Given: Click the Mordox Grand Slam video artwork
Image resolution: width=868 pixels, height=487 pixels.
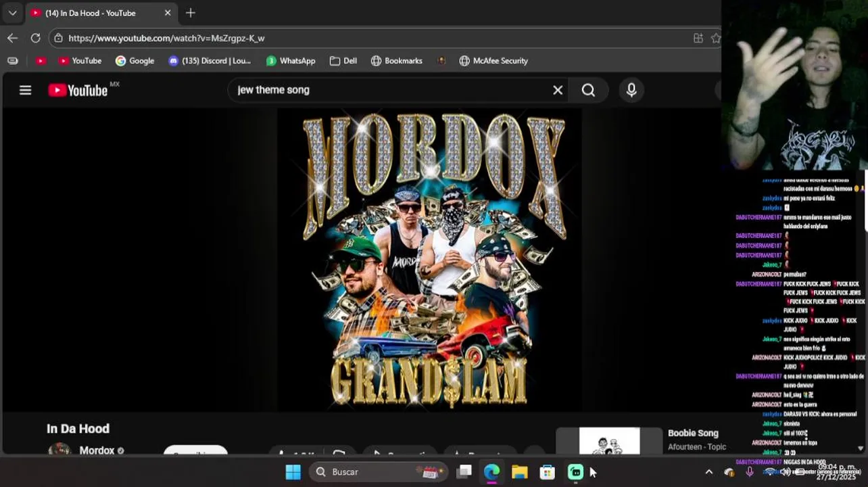Looking at the screenshot, I should coord(430,260).
